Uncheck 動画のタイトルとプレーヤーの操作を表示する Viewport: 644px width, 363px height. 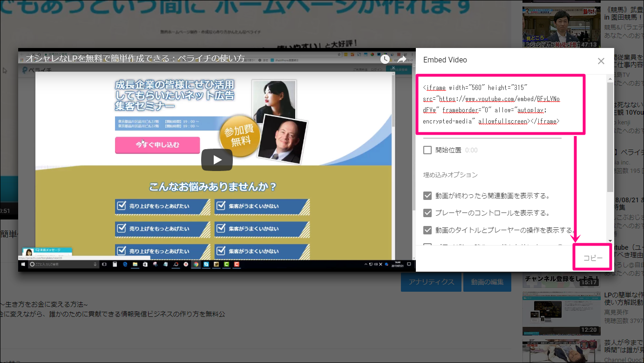(427, 230)
